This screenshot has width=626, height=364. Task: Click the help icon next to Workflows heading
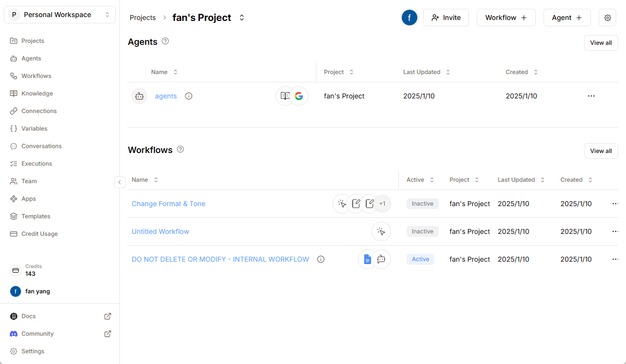[180, 149]
